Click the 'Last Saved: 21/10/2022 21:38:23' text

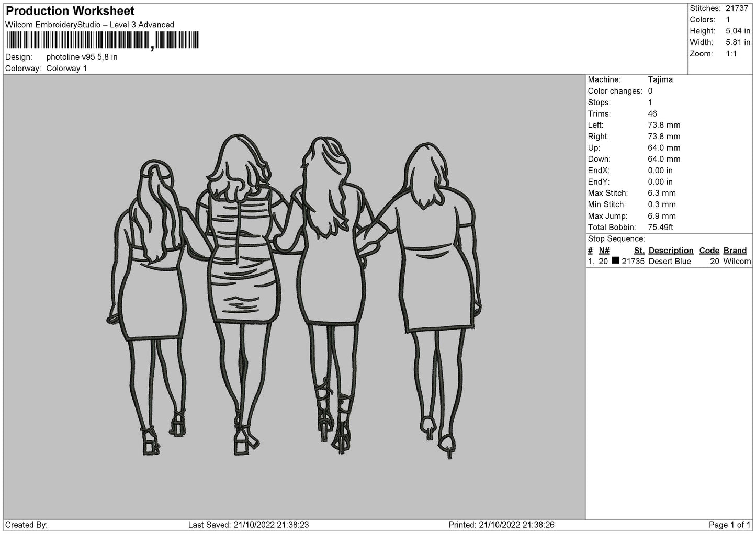[x=248, y=525]
